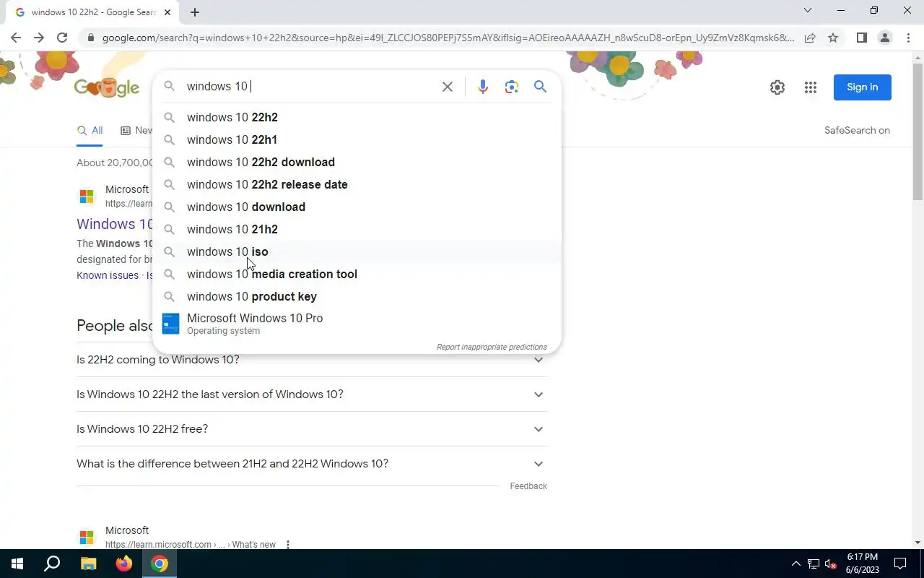Launch File Explorer from the taskbar
Image resolution: width=924 pixels, height=578 pixels.
[x=88, y=564]
